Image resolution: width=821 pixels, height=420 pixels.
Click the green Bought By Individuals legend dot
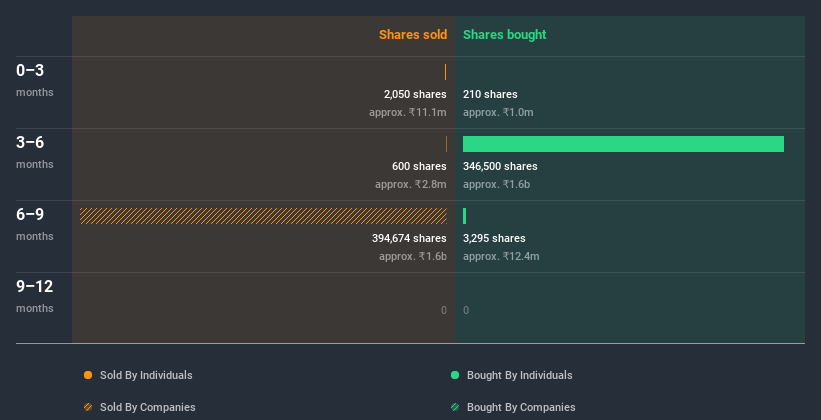pos(455,375)
